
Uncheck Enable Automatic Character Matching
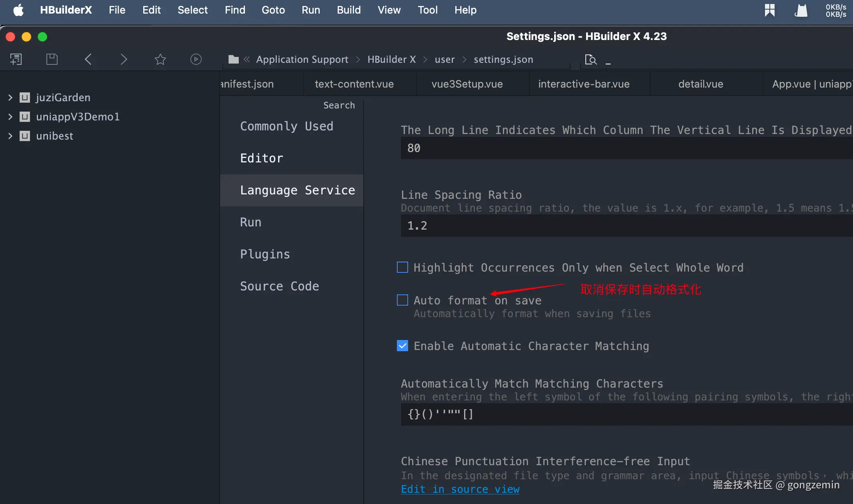402,346
